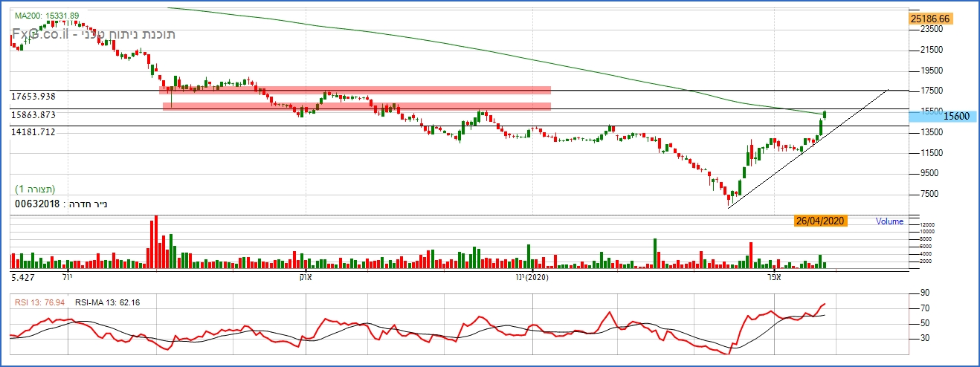Click the MA200: 15331.89 indicator label
980x367 pixels.
point(47,15)
